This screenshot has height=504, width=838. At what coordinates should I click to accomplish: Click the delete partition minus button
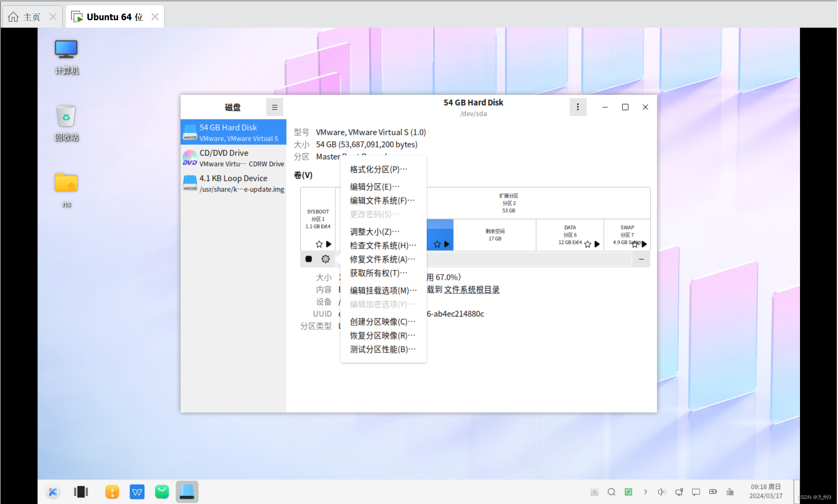tap(641, 259)
